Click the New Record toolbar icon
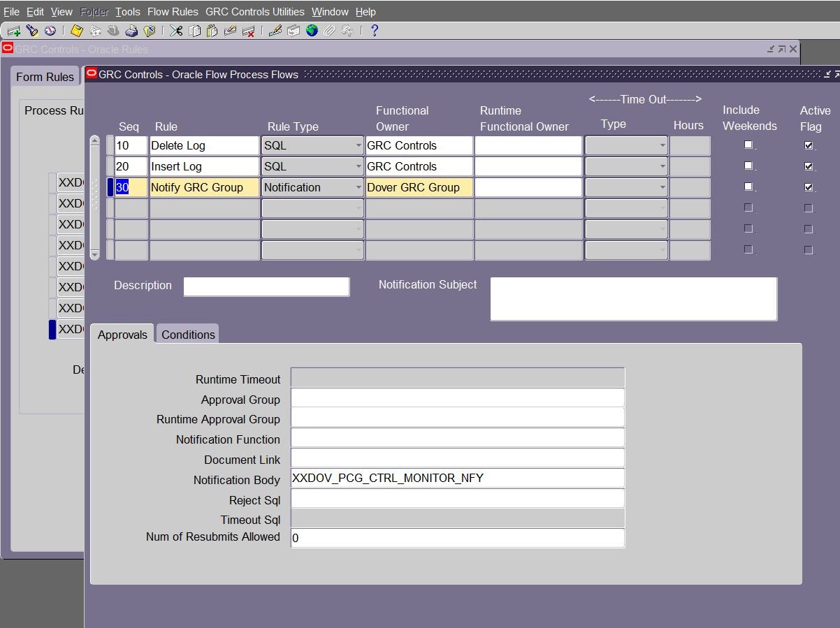Viewport: 840px width, 628px height. (13, 31)
